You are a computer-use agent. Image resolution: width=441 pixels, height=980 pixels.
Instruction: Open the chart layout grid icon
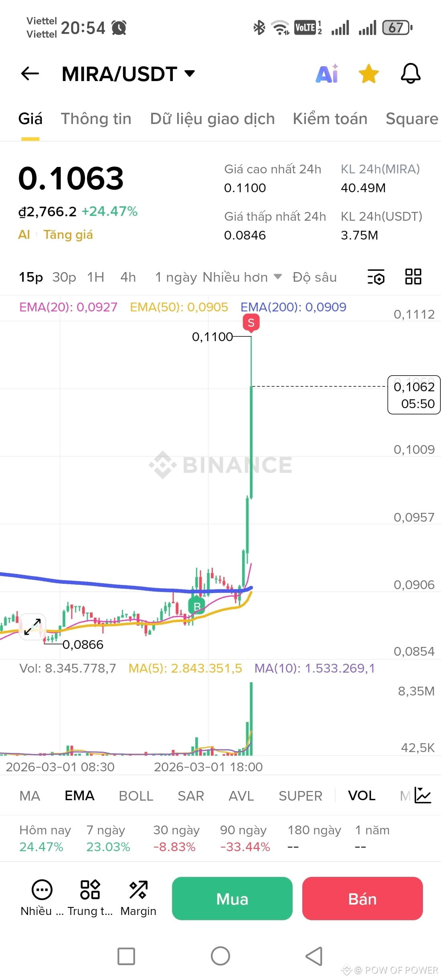coord(413,277)
